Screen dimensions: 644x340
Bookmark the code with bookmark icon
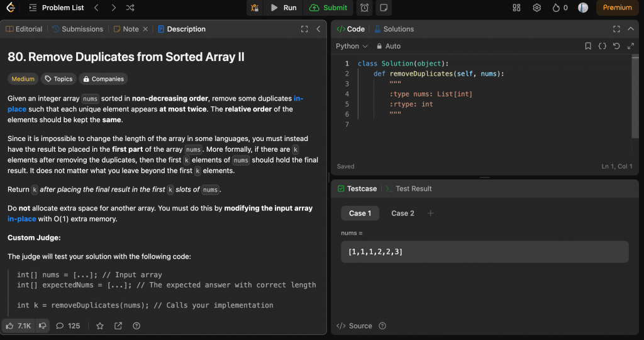[588, 46]
